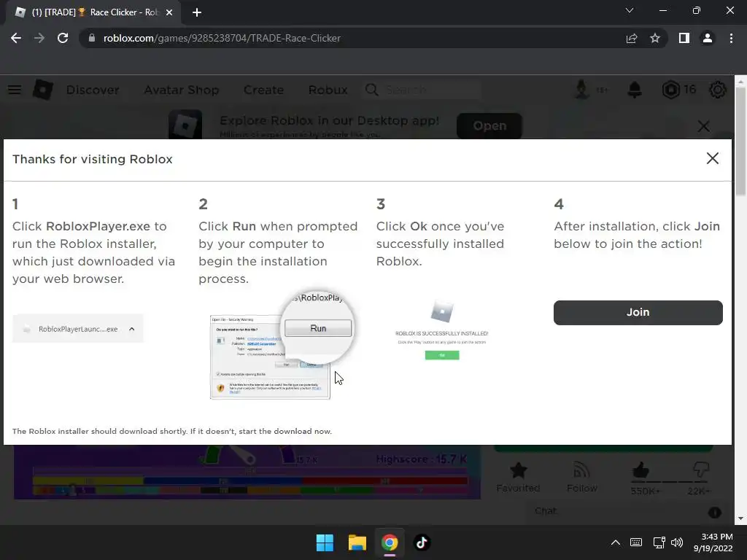Open touch keyboard tray icon
The width and height of the screenshot is (747, 560).
click(x=636, y=542)
